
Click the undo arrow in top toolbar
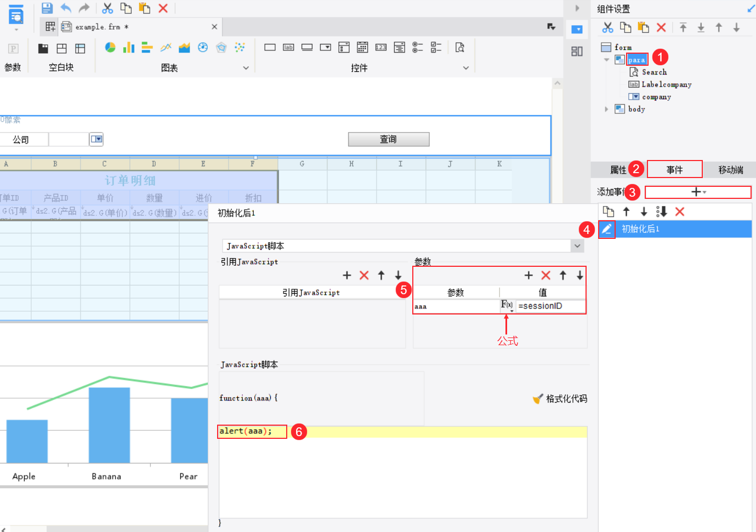coord(66,8)
